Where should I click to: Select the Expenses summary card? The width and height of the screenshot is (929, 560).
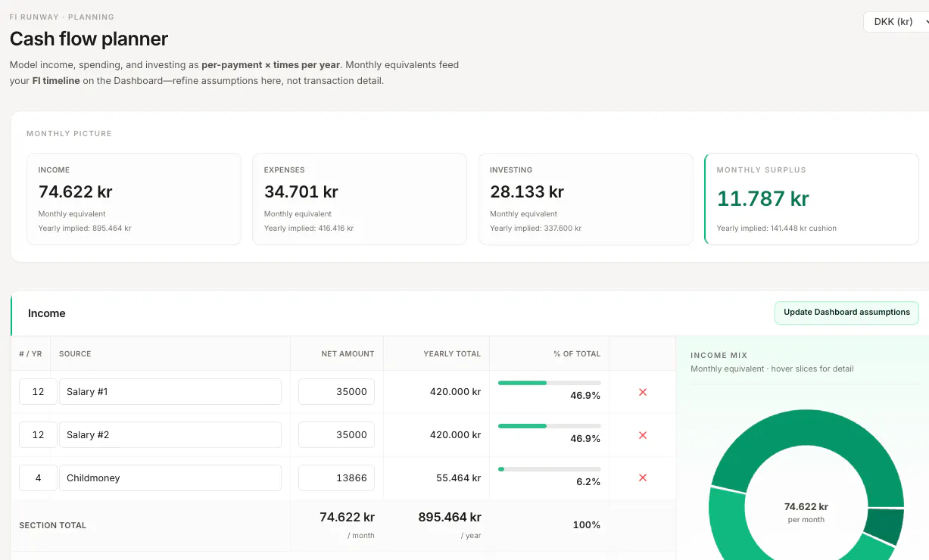click(360, 199)
